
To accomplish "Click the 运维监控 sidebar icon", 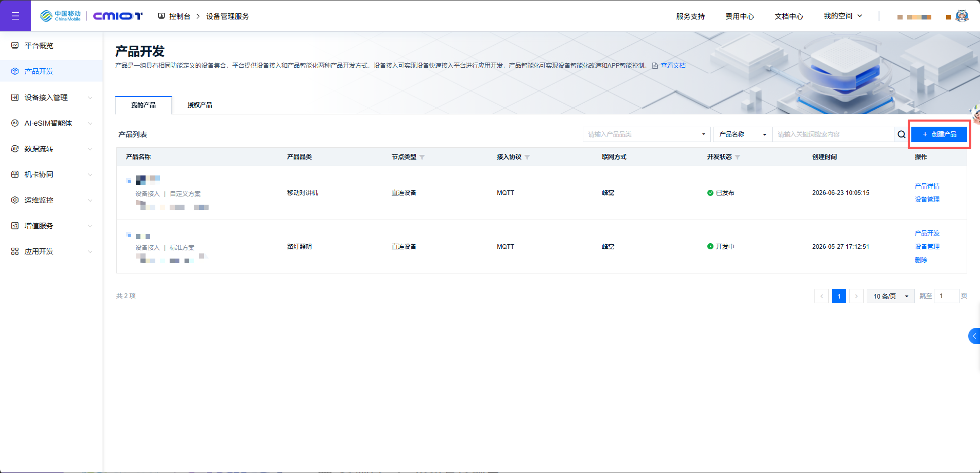I will 15,200.
